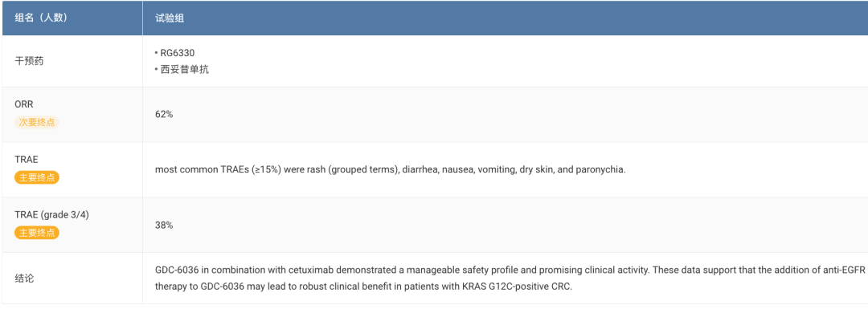This screenshot has width=868, height=309.
Task: Click the 结论 row label
Action: [24, 278]
